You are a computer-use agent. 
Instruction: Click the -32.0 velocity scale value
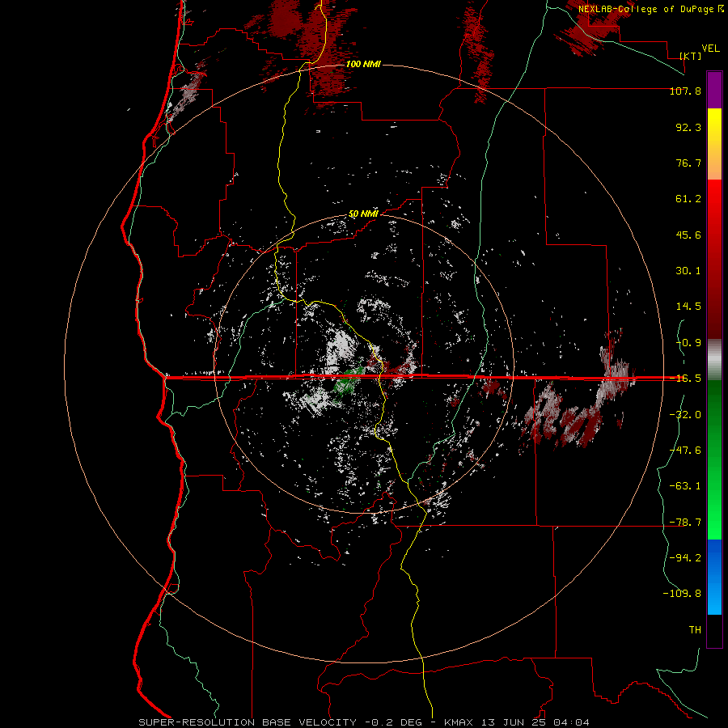(x=685, y=415)
